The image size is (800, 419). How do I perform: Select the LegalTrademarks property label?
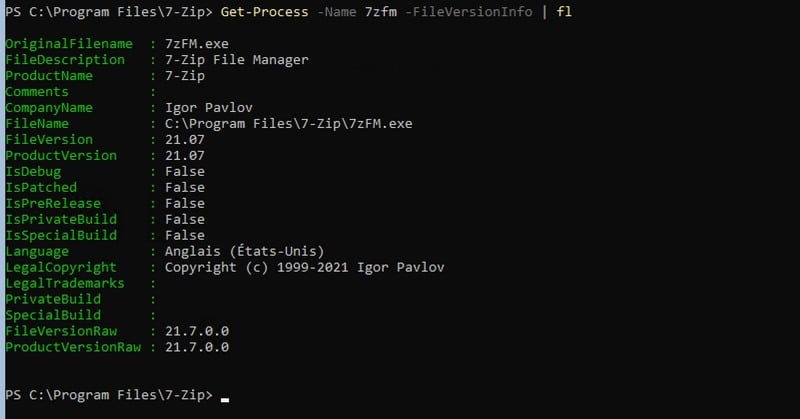click(65, 284)
